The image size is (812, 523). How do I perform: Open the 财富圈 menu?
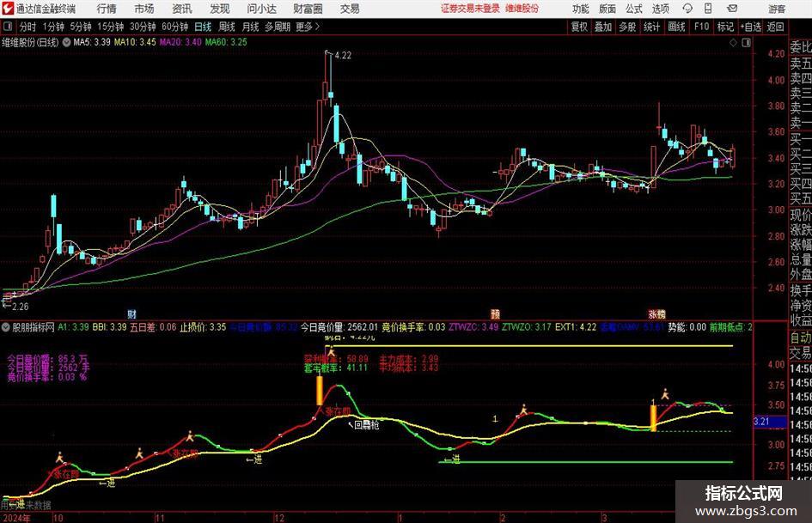coord(308,9)
